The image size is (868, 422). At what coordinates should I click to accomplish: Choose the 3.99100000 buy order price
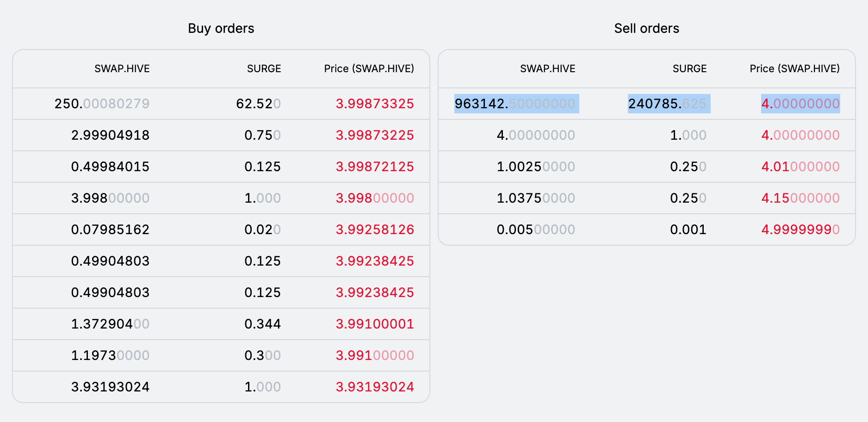click(375, 355)
